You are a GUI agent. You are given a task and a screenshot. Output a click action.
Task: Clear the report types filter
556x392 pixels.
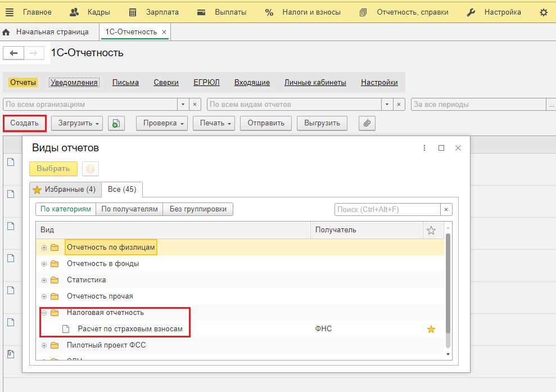pos(399,105)
